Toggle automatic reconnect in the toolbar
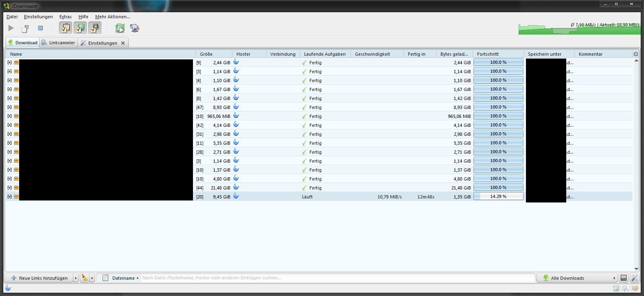 point(80,28)
